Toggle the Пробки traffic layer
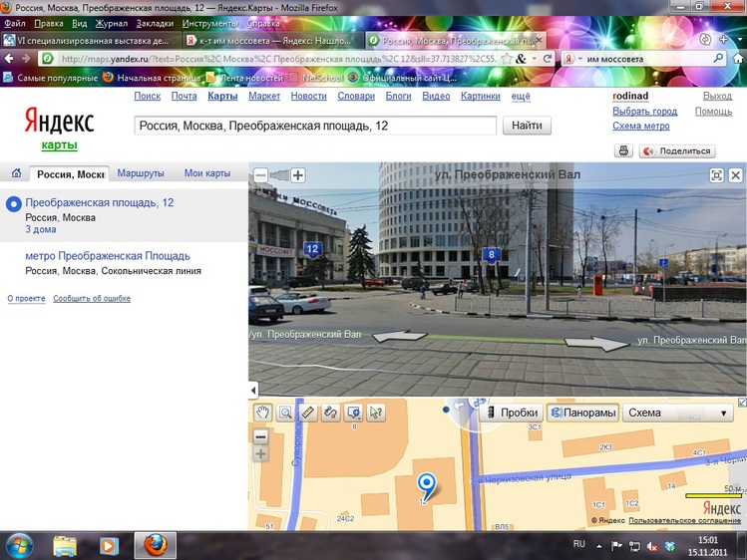The width and height of the screenshot is (747, 560). click(x=512, y=413)
